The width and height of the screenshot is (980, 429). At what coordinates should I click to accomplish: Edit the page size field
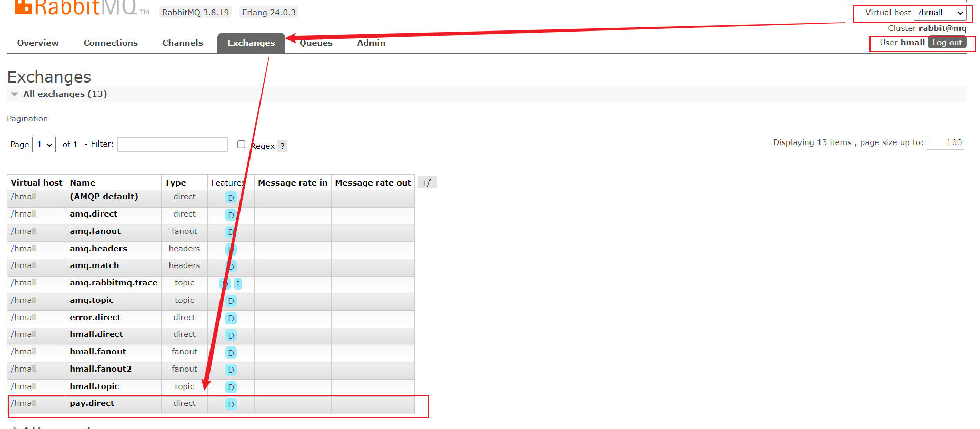coord(945,142)
